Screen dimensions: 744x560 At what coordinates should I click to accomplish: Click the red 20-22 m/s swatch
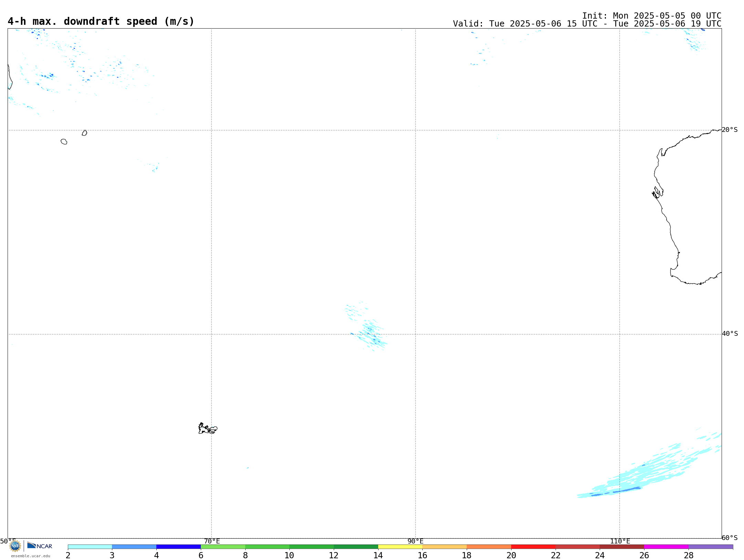(x=534, y=547)
